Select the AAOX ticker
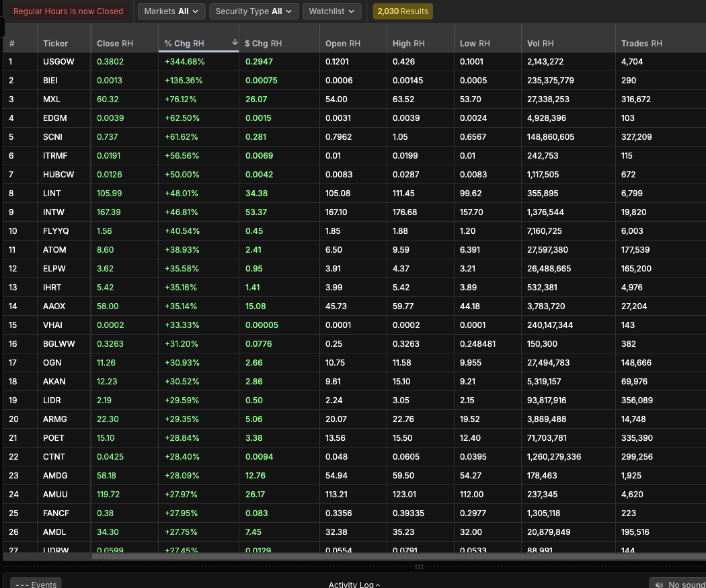Screen dimensions: 706x588 [54, 306]
